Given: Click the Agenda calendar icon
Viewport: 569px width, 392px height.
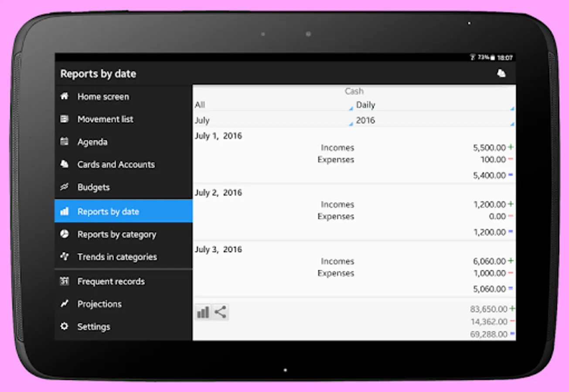Looking at the screenshot, I should [65, 142].
